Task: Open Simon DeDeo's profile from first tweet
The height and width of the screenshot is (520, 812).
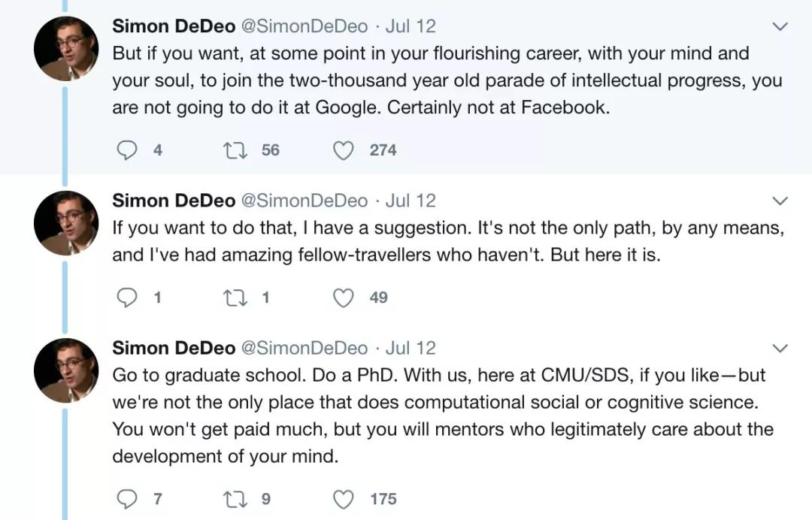Action: [x=173, y=26]
